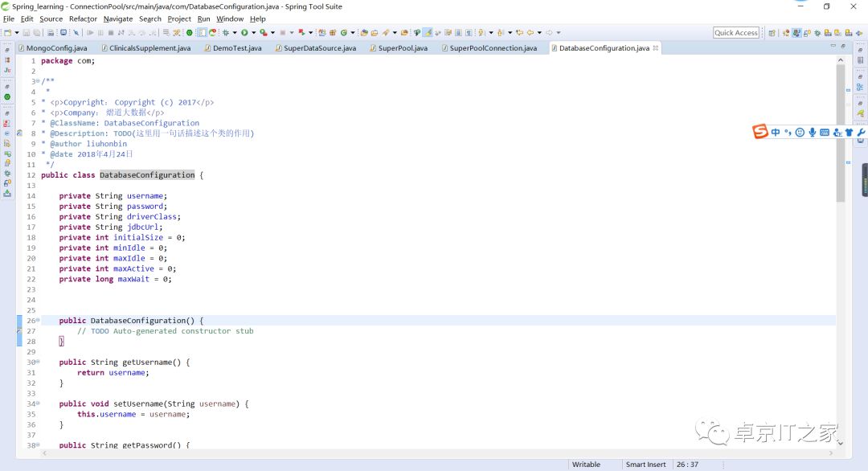Click the scroll down arrow in editor

coord(841,443)
